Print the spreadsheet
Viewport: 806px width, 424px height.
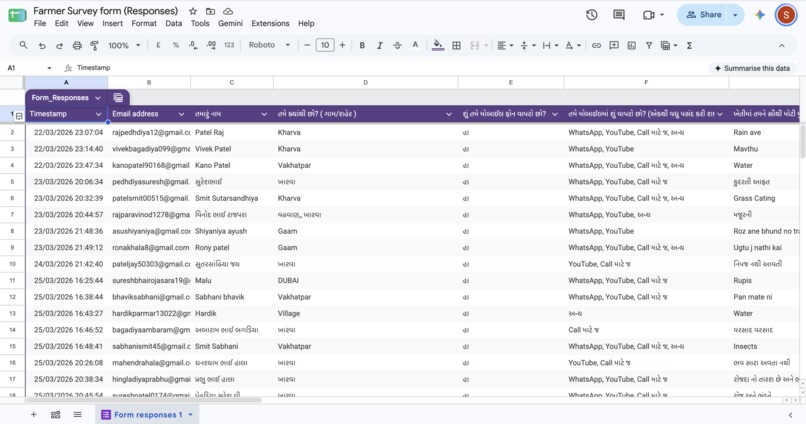click(77, 45)
